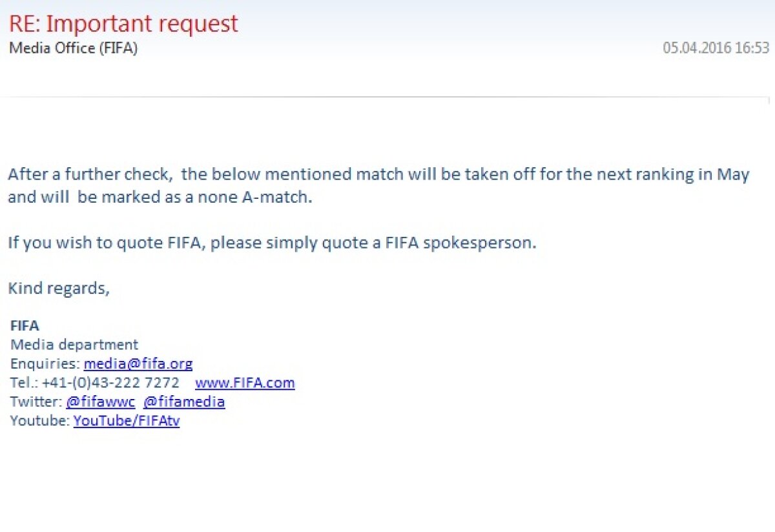Follow the YouTube/FIFAtv link

pos(127,422)
